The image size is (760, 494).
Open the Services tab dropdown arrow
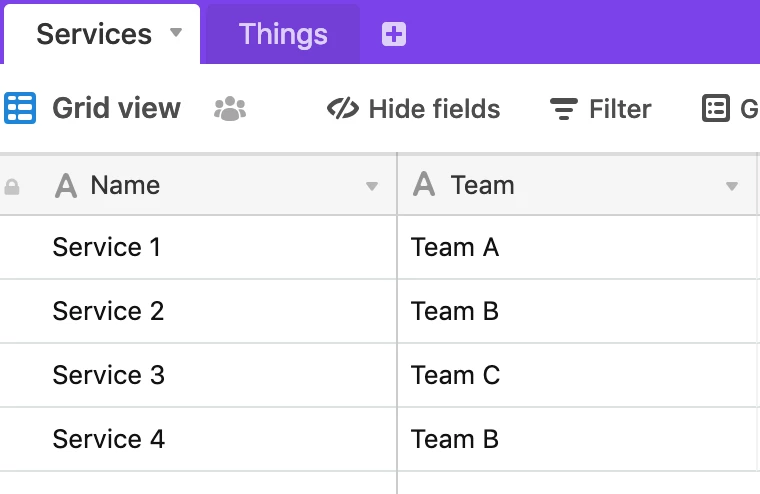pyautogui.click(x=176, y=32)
